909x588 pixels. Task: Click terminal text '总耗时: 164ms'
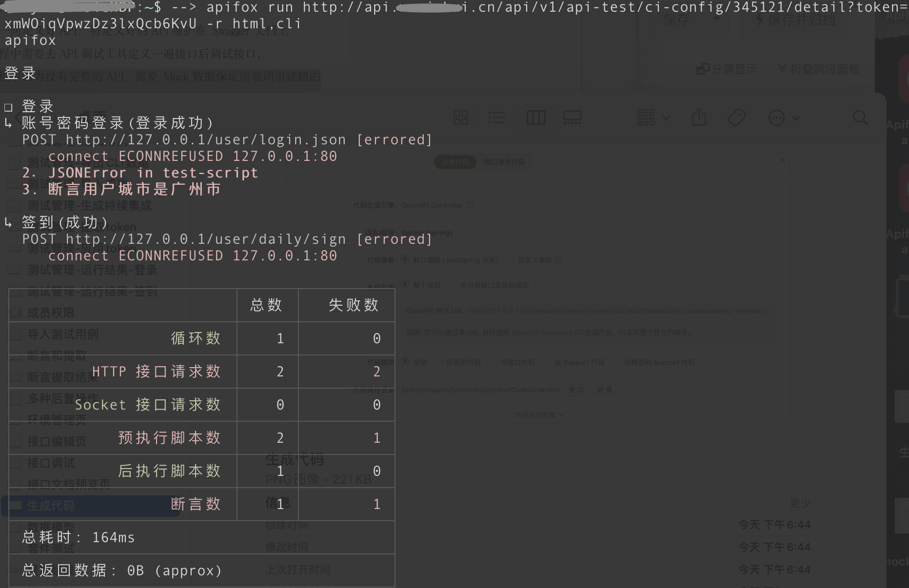(x=79, y=537)
